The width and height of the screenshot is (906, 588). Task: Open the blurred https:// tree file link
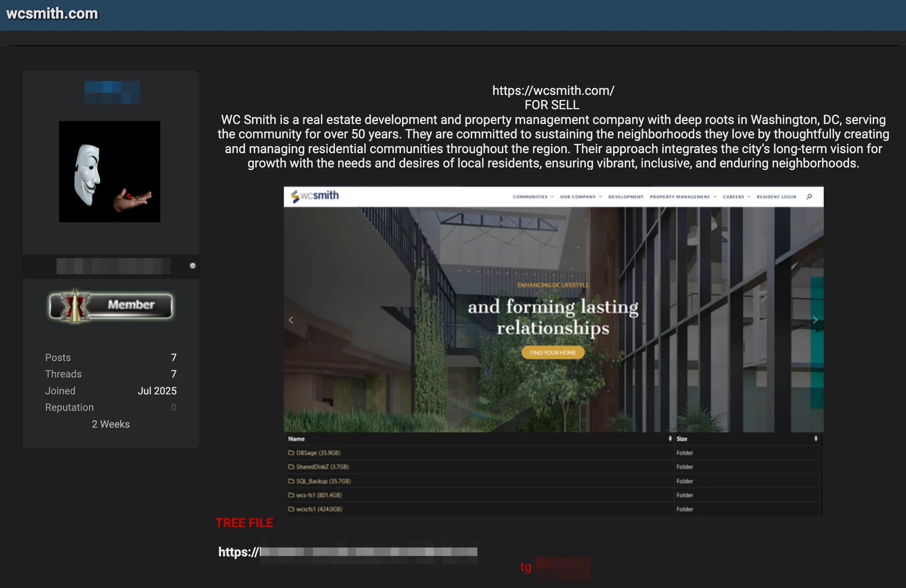click(348, 552)
